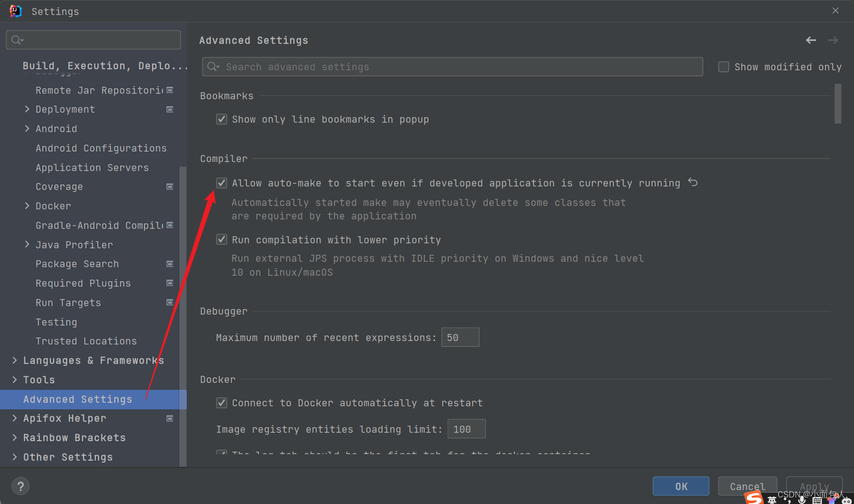This screenshot has height=504, width=854.
Task: Click the advanced settings vertical scrollbar
Action: [838, 104]
